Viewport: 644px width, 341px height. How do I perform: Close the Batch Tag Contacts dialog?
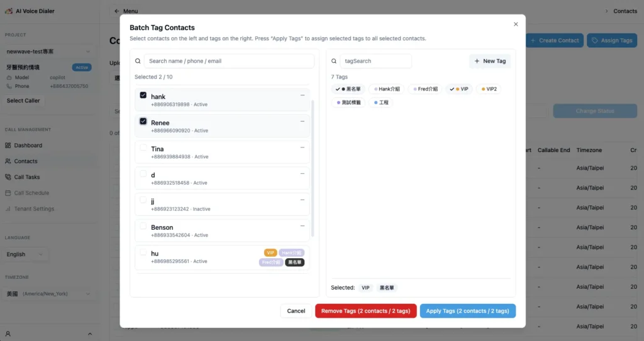click(516, 24)
